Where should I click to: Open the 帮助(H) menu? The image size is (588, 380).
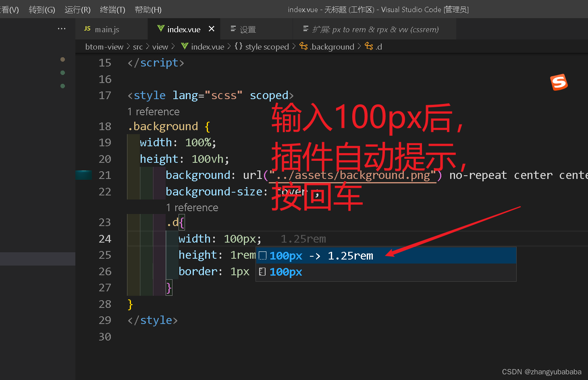tap(148, 9)
